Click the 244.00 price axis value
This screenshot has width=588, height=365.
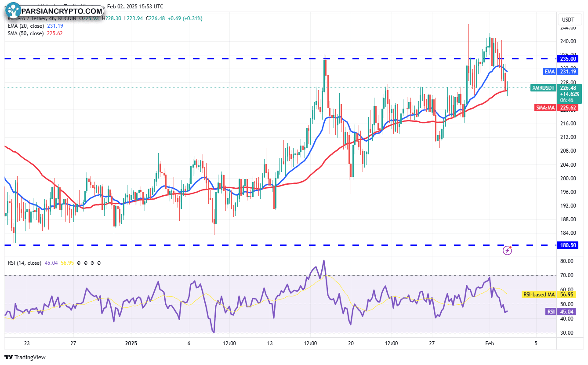[567, 28]
